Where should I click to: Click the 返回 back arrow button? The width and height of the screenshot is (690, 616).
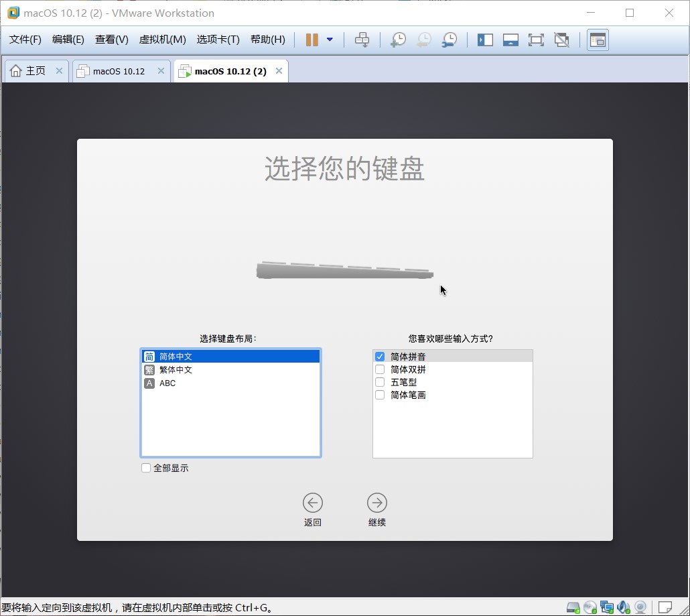[313, 503]
